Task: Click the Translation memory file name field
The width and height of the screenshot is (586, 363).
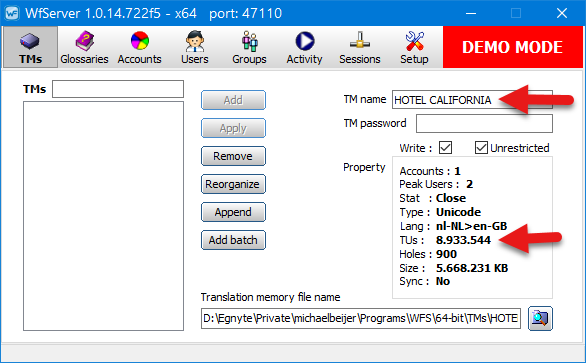Action: 361,318
